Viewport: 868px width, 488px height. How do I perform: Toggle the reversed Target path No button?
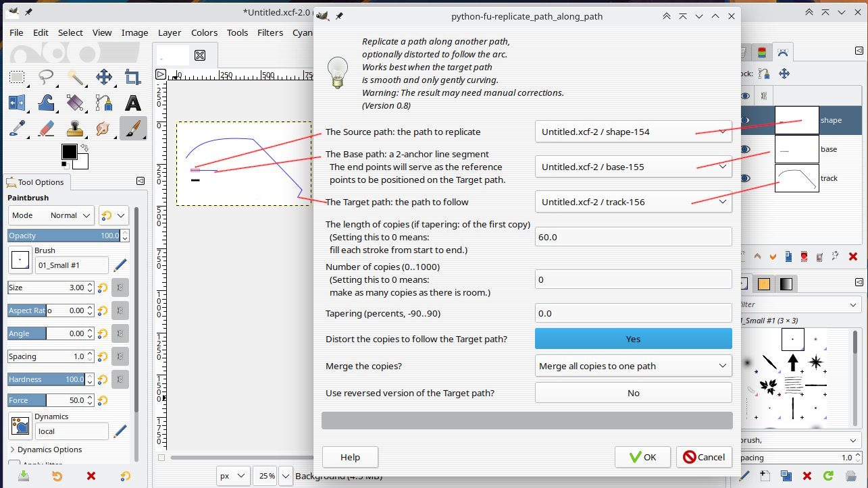(634, 393)
